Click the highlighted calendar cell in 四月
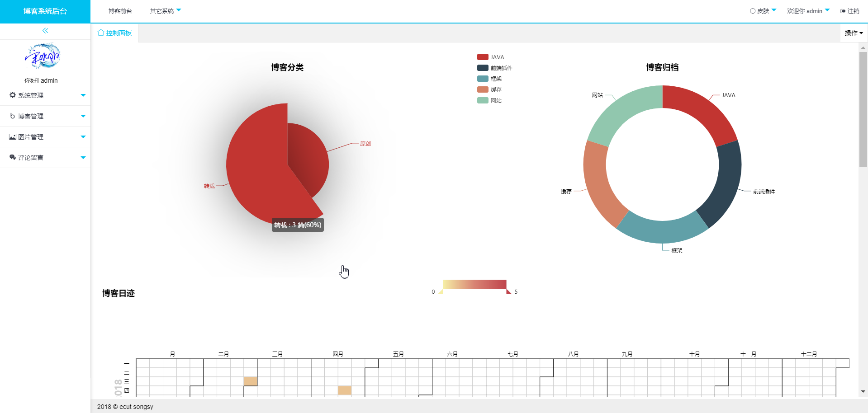The height and width of the screenshot is (413, 868). [x=345, y=390]
